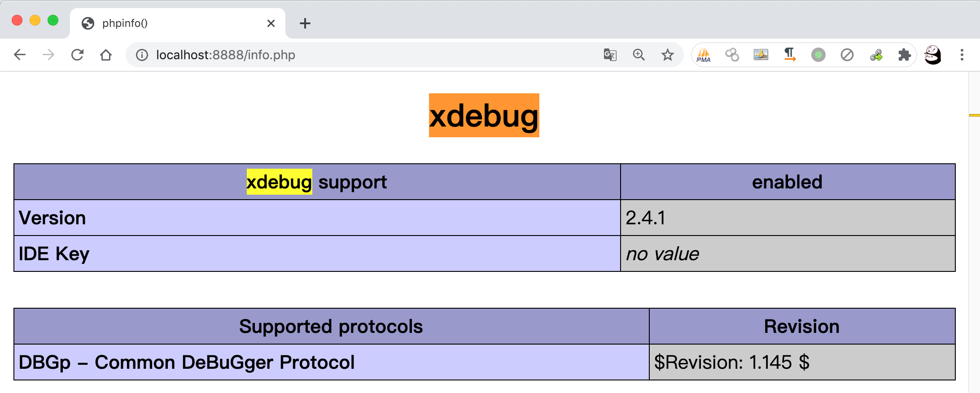Image resolution: width=980 pixels, height=393 pixels.
Task: Open the profile avatar menu
Action: (933, 55)
